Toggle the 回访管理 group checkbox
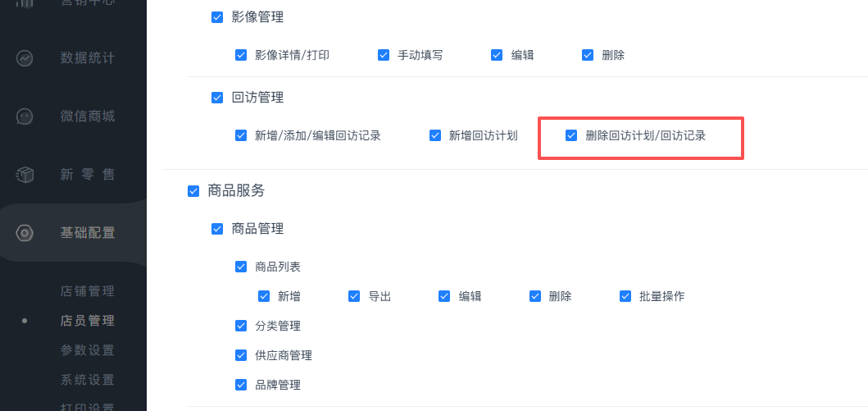 point(217,98)
